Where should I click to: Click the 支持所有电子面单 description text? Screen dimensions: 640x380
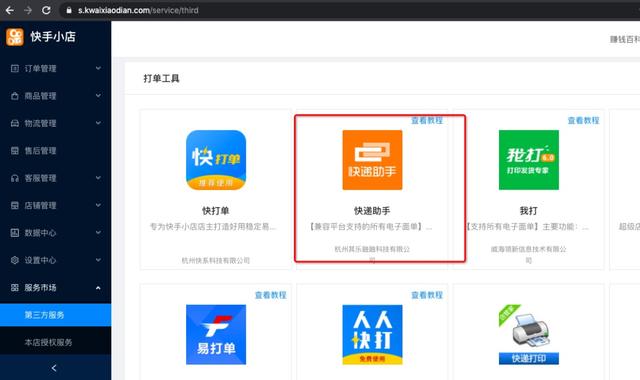coord(527,226)
